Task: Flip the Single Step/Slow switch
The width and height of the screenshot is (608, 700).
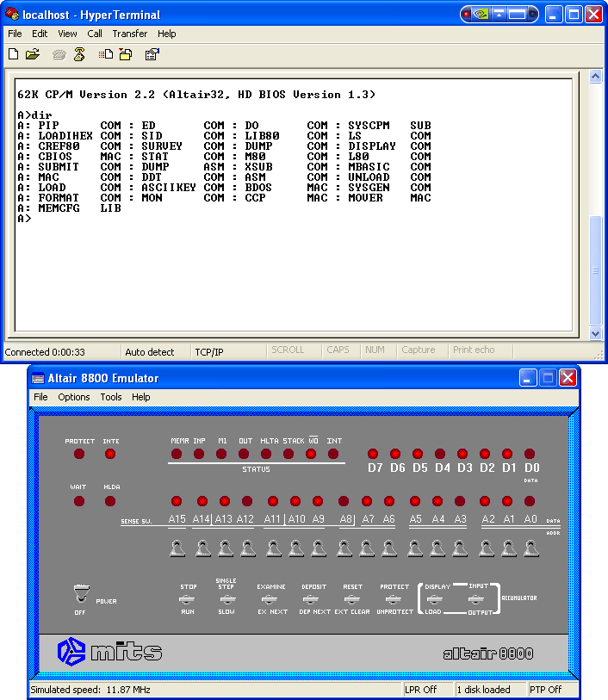Action: (226, 599)
